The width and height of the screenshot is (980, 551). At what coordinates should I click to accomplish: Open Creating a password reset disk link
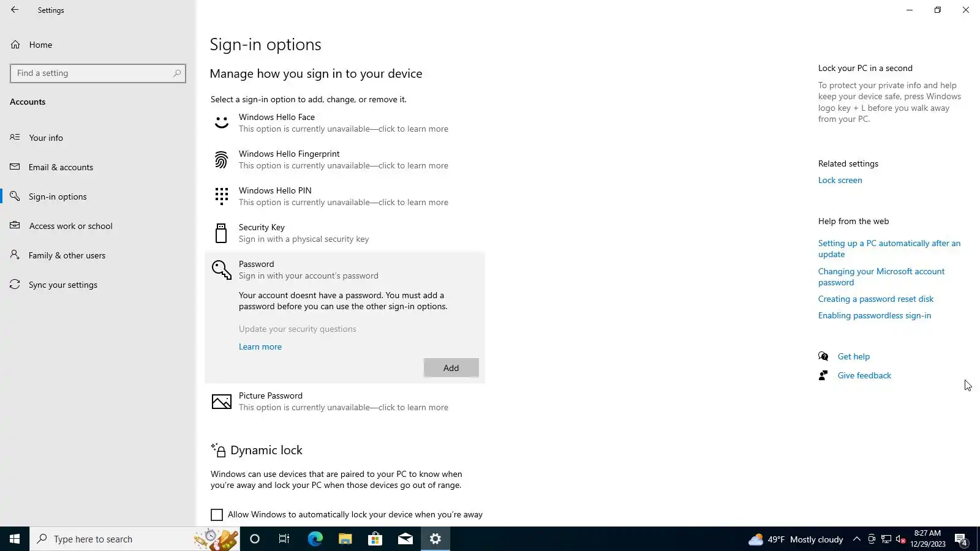pyautogui.click(x=876, y=299)
